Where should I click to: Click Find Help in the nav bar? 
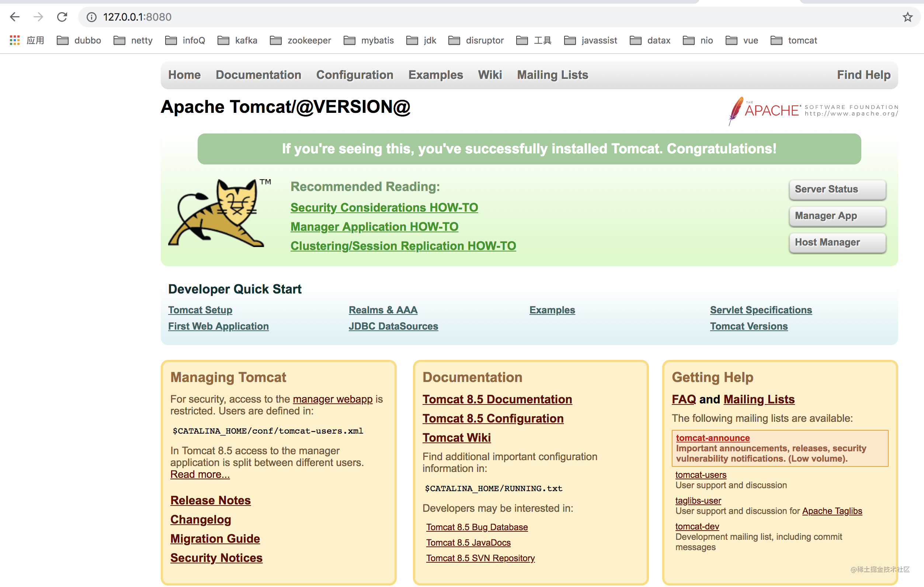point(864,75)
